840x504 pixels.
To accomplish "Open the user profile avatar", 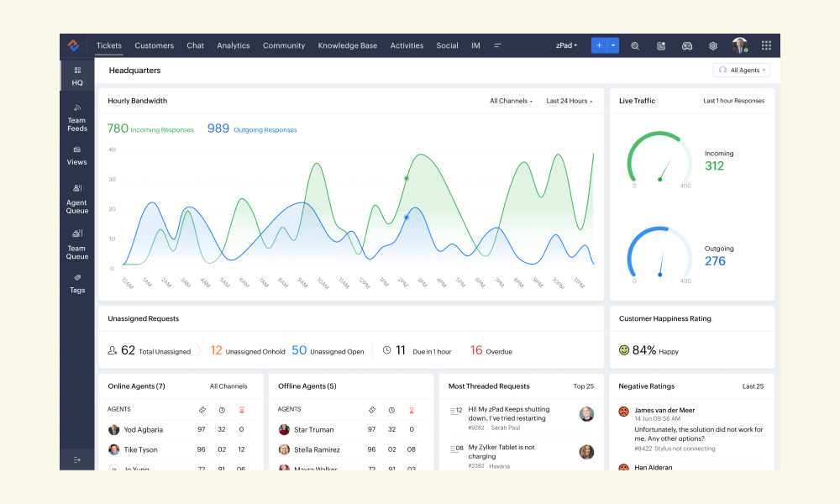I will coord(740,45).
